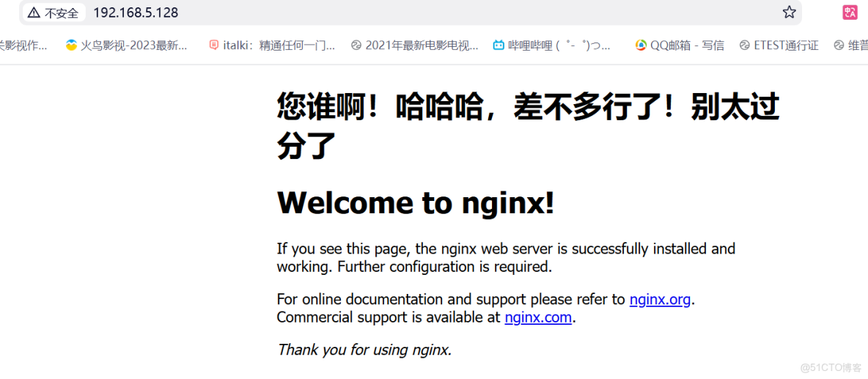This screenshot has height=379, width=868.
Task: Click the Thank you for using nginx. text
Action: 364,350
